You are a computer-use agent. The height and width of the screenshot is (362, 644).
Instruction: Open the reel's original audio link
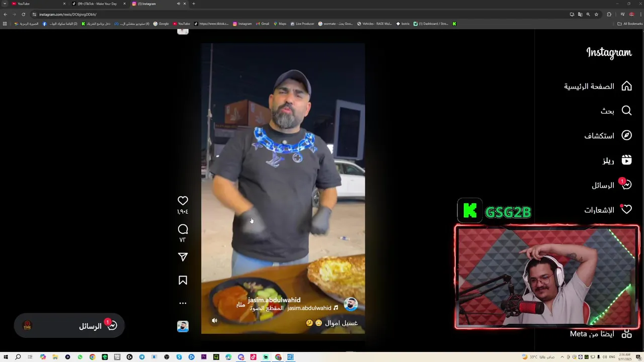[294, 308]
